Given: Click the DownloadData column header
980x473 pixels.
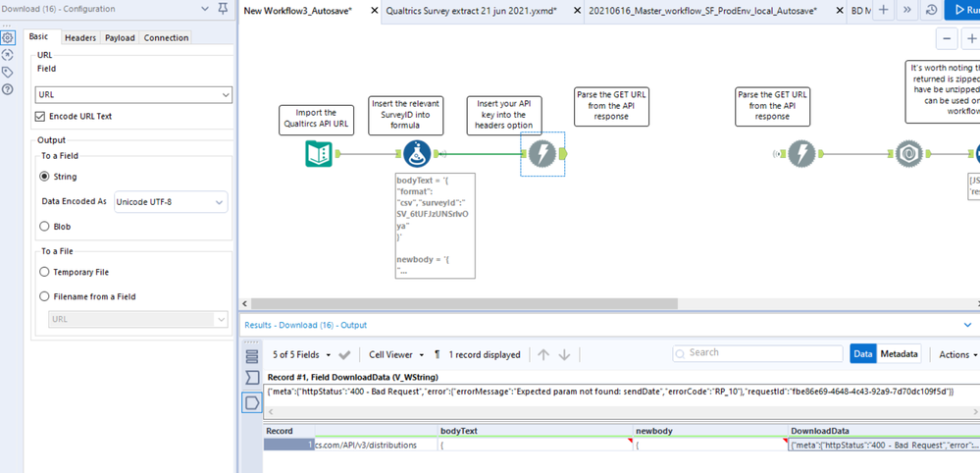Looking at the screenshot, I should 884,431.
